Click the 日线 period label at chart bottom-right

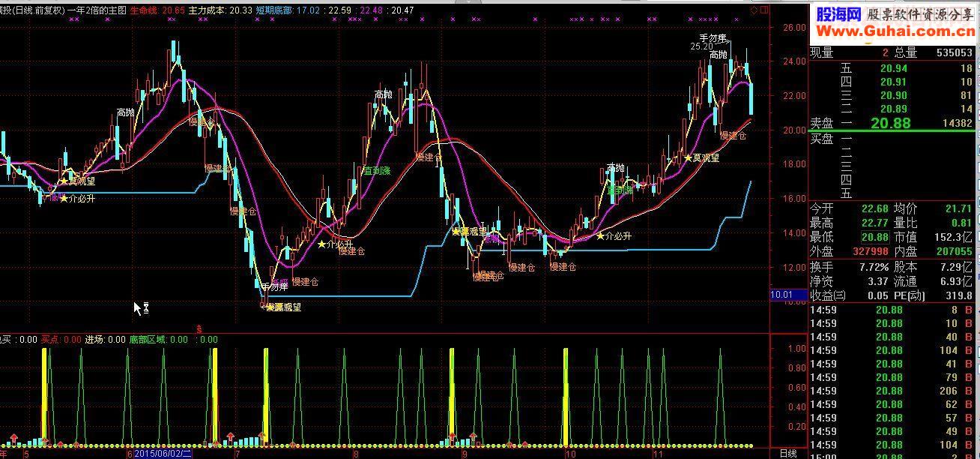pyautogui.click(x=788, y=454)
